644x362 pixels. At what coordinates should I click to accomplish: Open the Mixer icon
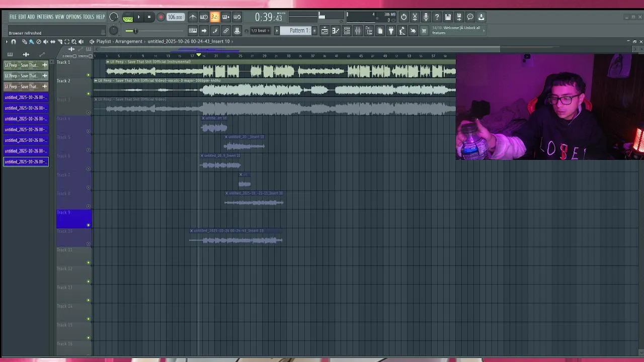(358, 31)
